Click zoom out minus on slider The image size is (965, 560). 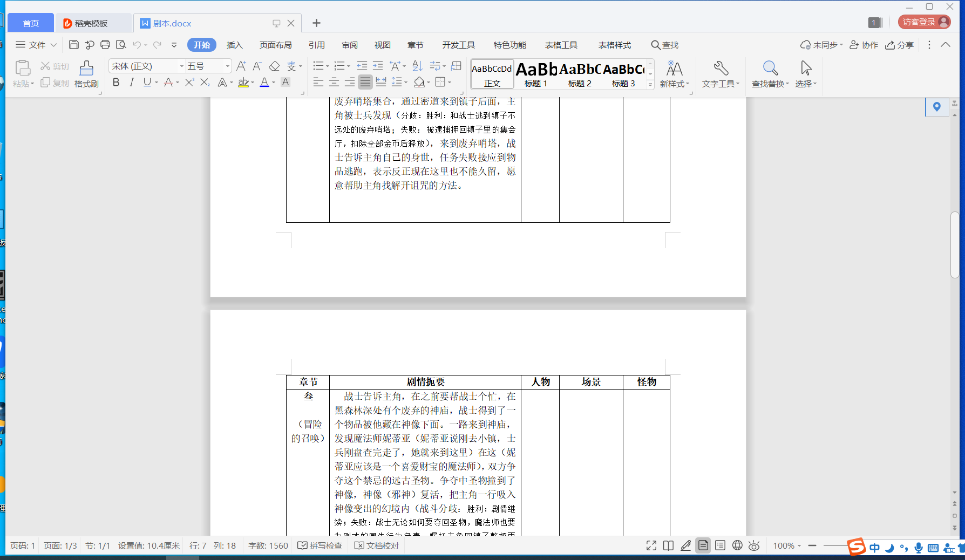[x=812, y=545]
